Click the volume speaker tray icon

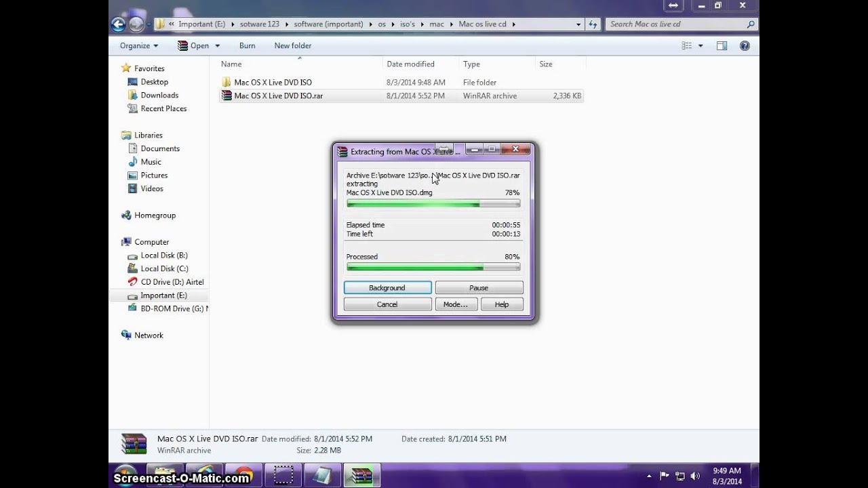696,476
